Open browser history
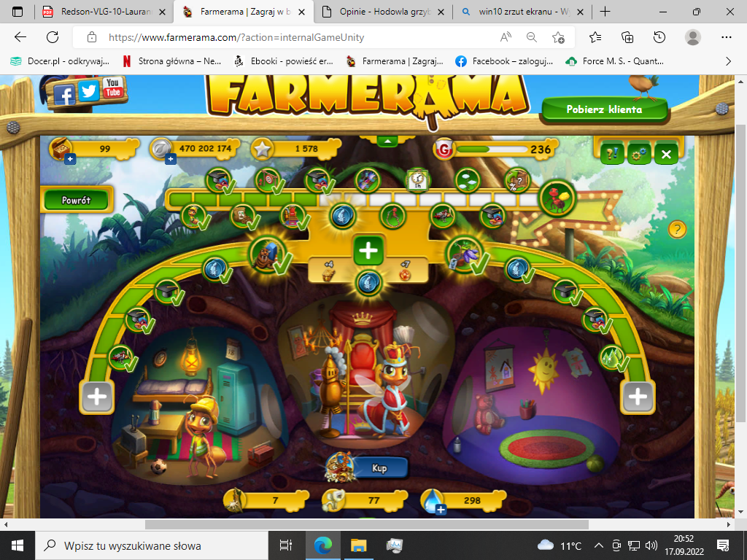The image size is (747, 560). coord(659,37)
